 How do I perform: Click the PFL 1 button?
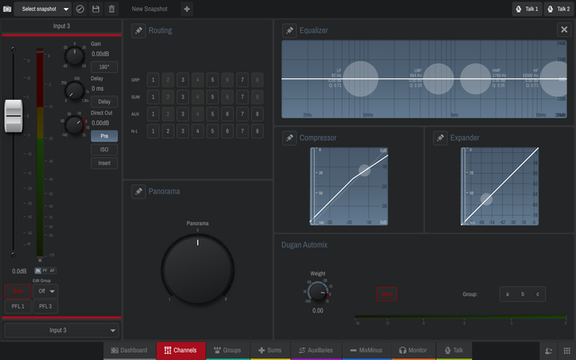18,306
